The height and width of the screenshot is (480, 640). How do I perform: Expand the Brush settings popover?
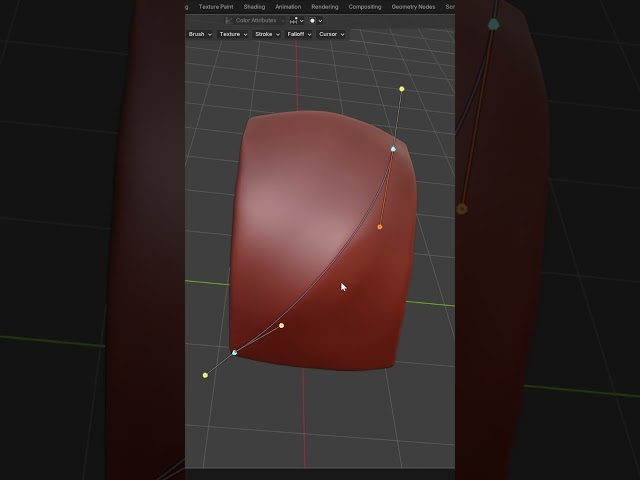click(200, 34)
